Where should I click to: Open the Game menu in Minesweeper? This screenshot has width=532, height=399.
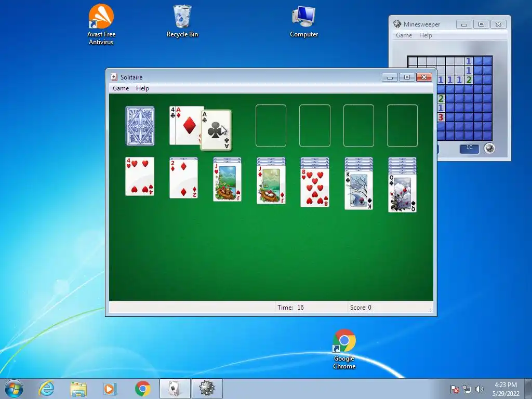[404, 35]
